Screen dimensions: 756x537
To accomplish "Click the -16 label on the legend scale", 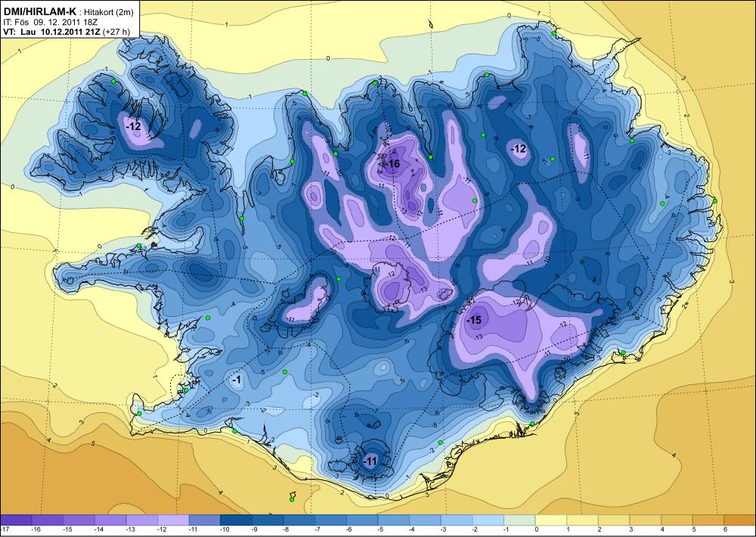I will click(x=36, y=529).
